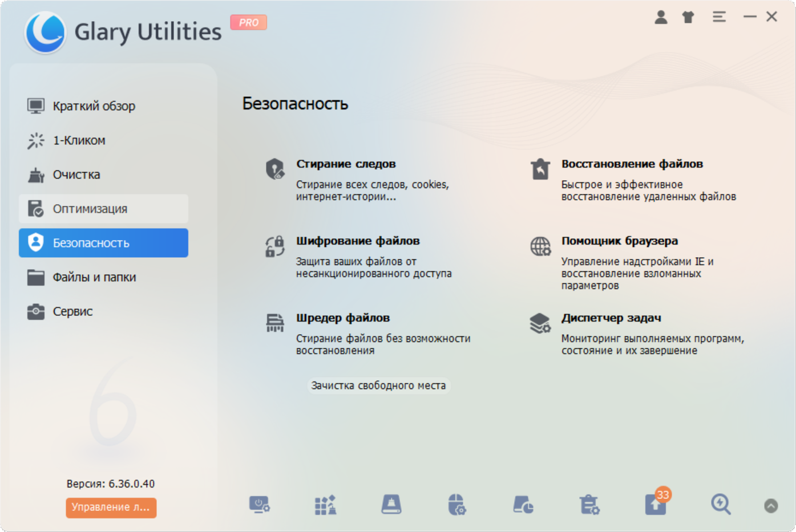
Task: Switch to 1-Кликом section
Action: 103,140
